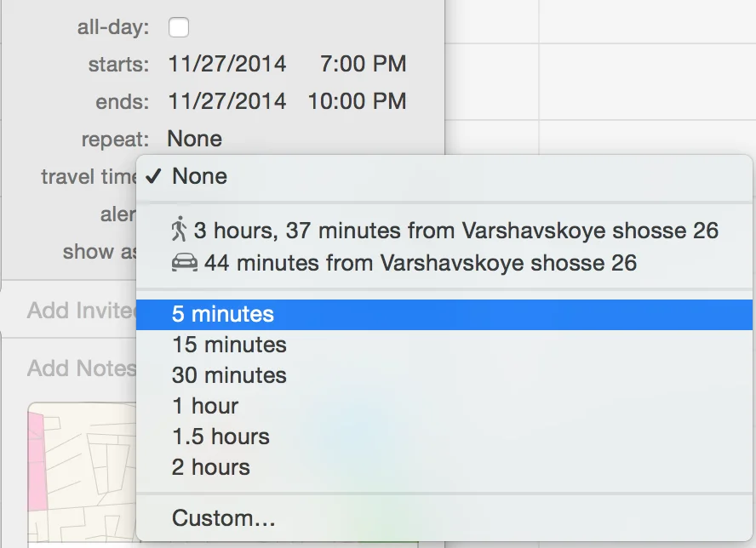
Task: Click the map thumbnail preview
Action: [x=81, y=472]
